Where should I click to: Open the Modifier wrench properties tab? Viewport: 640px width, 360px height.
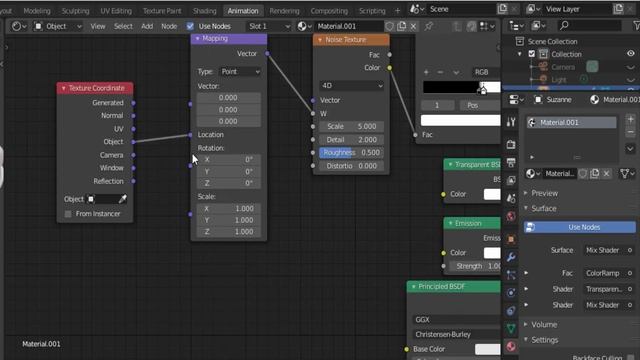point(511,257)
